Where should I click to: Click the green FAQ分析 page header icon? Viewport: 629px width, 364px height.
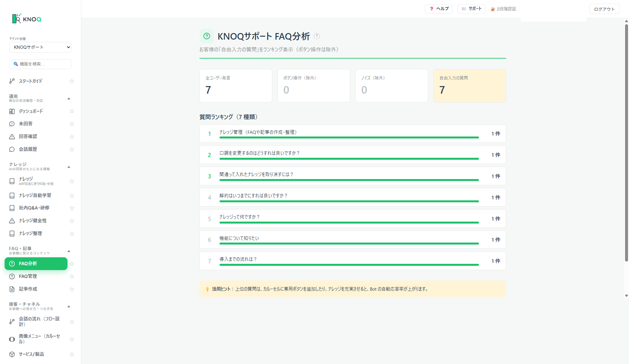207,36
